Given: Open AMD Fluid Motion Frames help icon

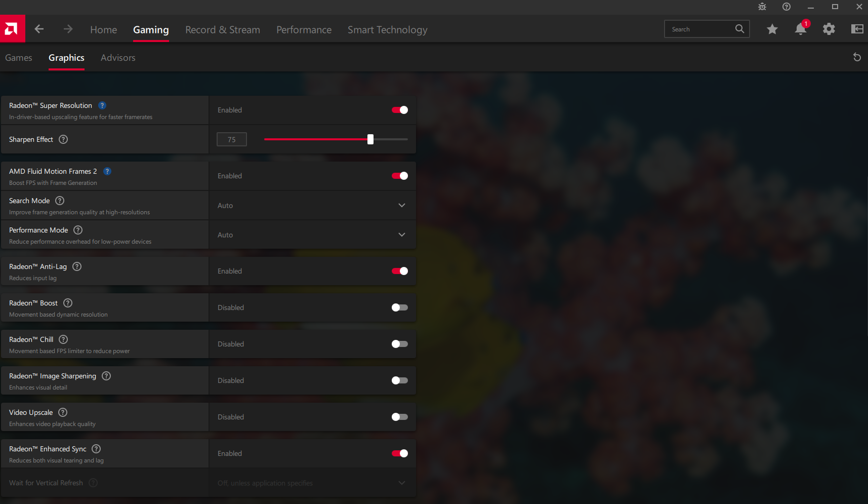Looking at the screenshot, I should [107, 171].
